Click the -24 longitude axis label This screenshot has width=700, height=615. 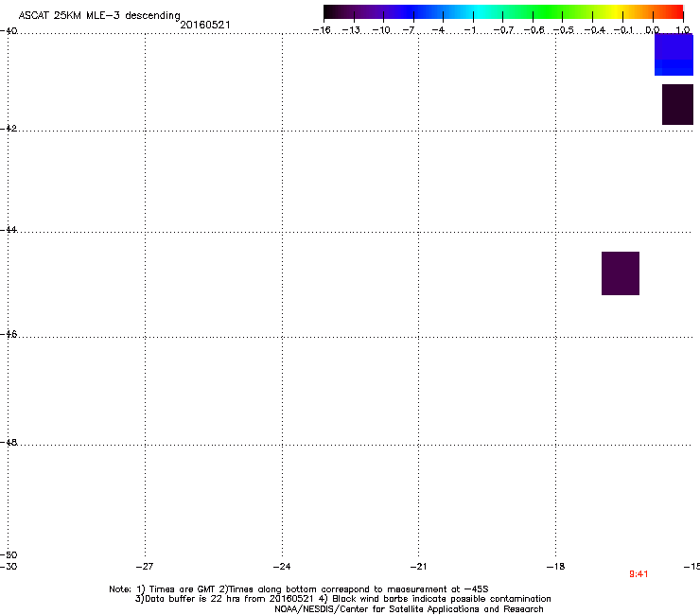coord(282,567)
